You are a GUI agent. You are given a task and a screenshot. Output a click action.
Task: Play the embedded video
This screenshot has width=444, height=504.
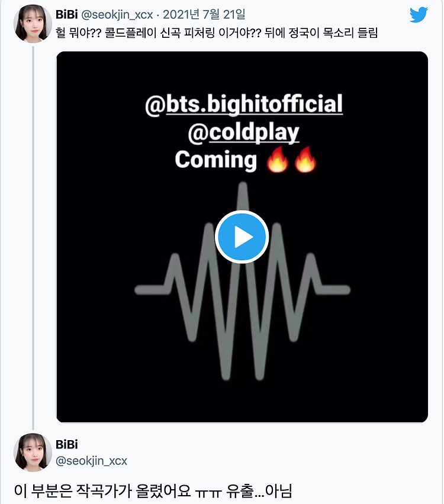pos(242,237)
